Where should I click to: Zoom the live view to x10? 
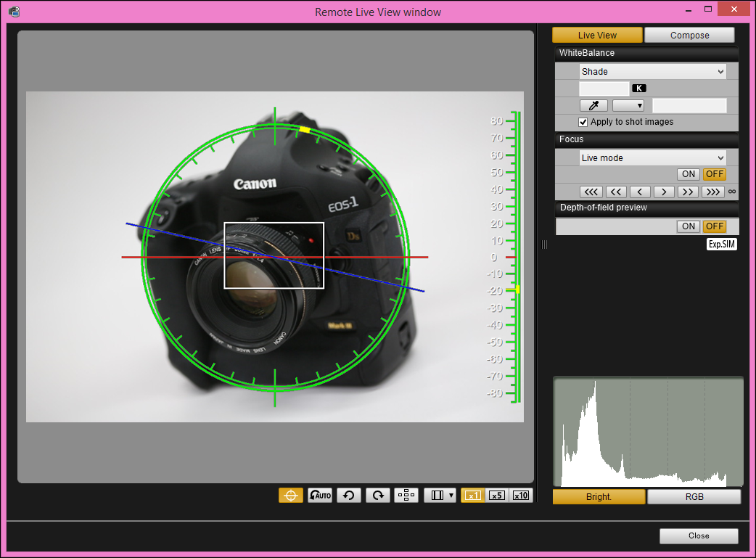521,496
